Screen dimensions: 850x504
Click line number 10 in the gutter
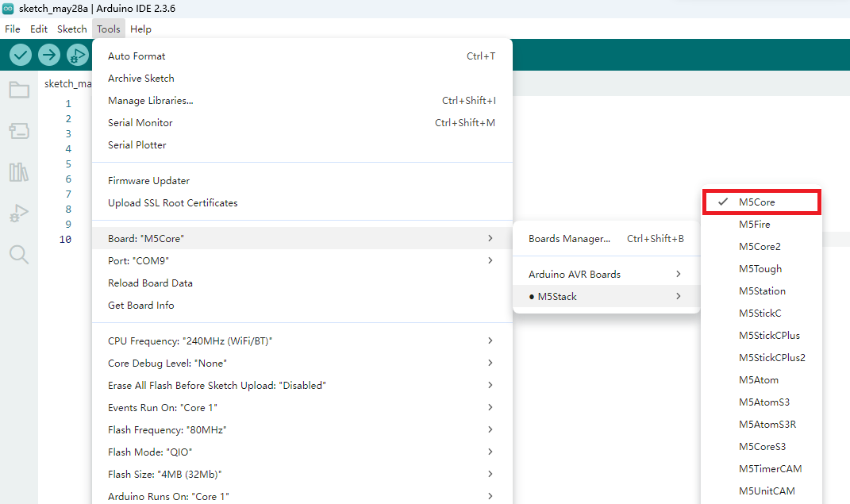(65, 240)
